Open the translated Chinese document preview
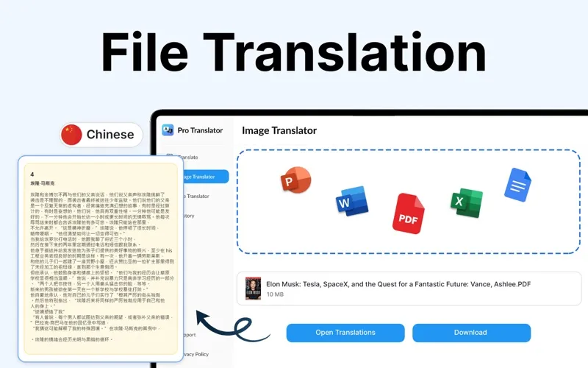Image resolution: width=588 pixels, height=368 pixels. click(101, 258)
